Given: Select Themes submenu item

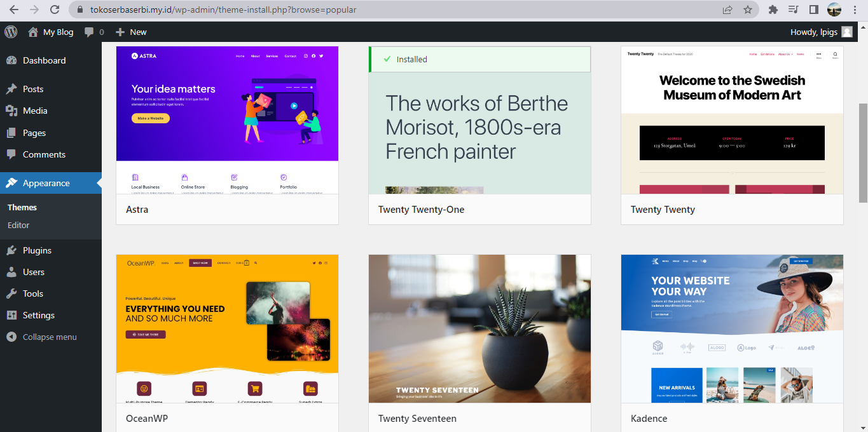Looking at the screenshot, I should coord(22,207).
